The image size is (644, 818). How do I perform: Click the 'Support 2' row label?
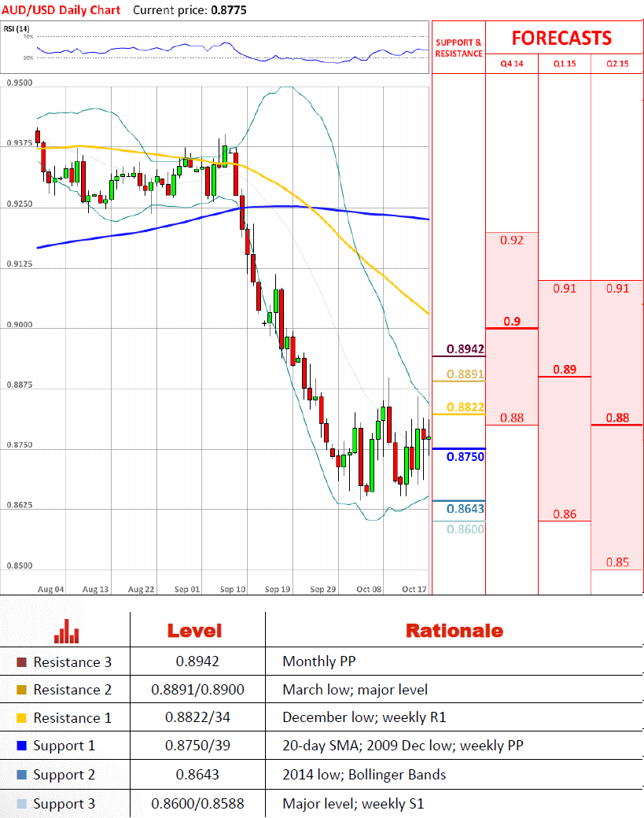64,776
